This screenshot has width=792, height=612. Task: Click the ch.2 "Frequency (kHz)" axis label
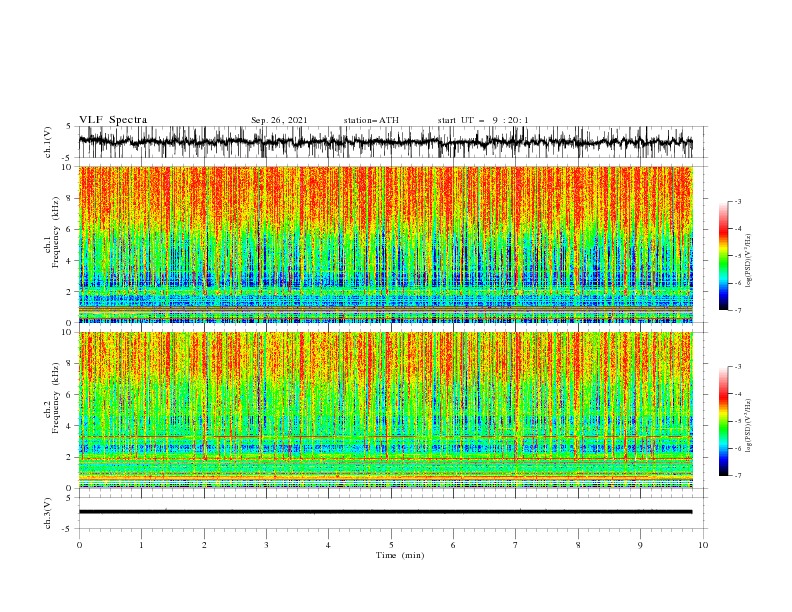click(x=56, y=396)
